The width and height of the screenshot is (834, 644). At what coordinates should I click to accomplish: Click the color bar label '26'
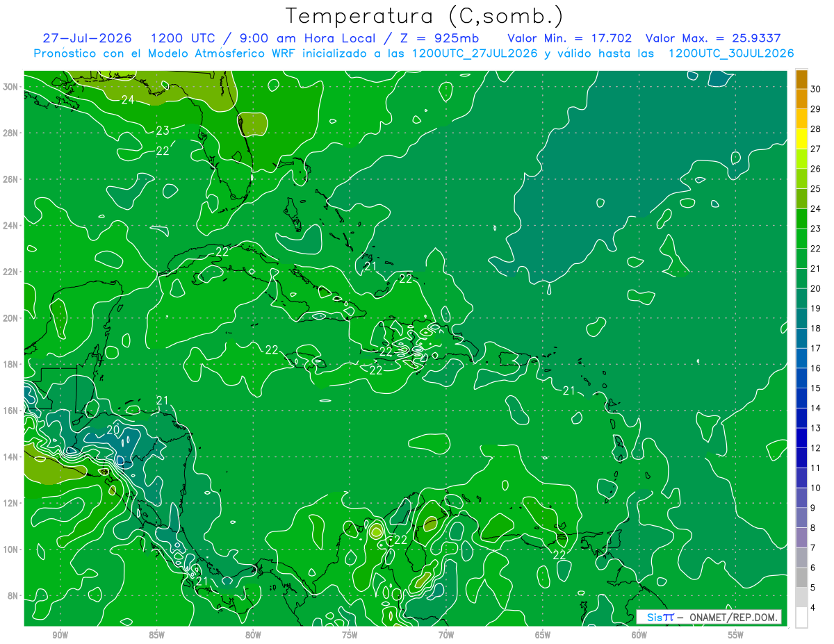point(816,169)
